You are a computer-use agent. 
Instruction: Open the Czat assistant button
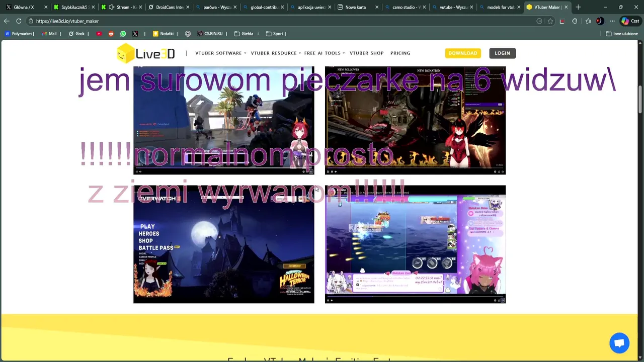pyautogui.click(x=630, y=21)
